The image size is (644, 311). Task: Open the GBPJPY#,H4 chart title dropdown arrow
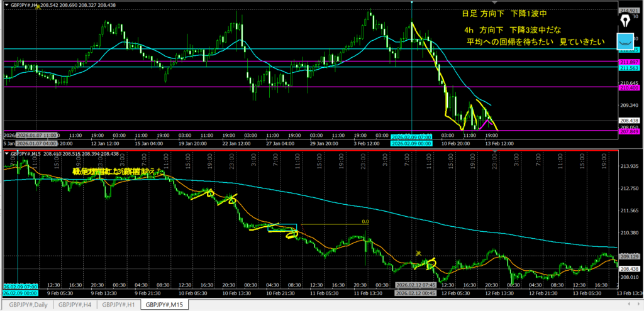[x=6, y=4]
